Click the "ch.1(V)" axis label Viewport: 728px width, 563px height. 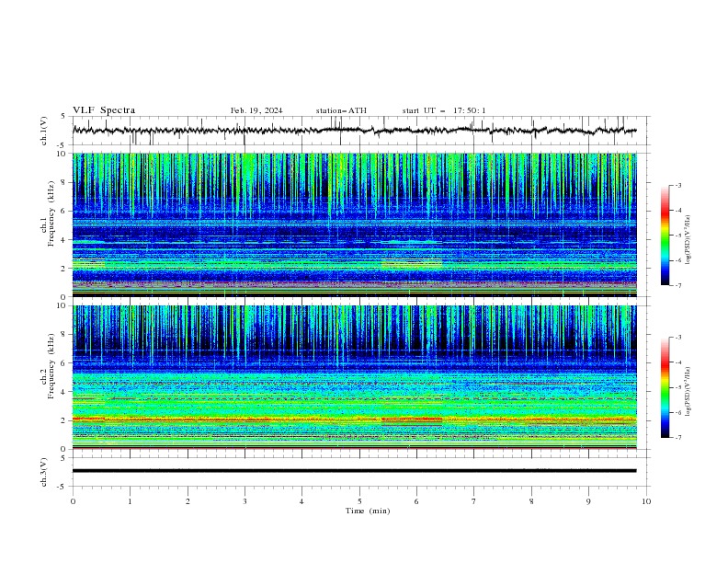(44, 131)
